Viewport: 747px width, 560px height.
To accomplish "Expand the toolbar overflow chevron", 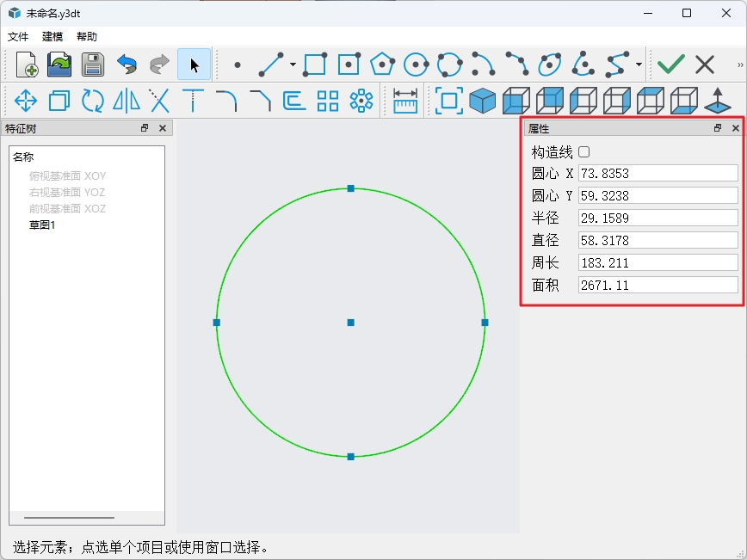I will tap(740, 65).
